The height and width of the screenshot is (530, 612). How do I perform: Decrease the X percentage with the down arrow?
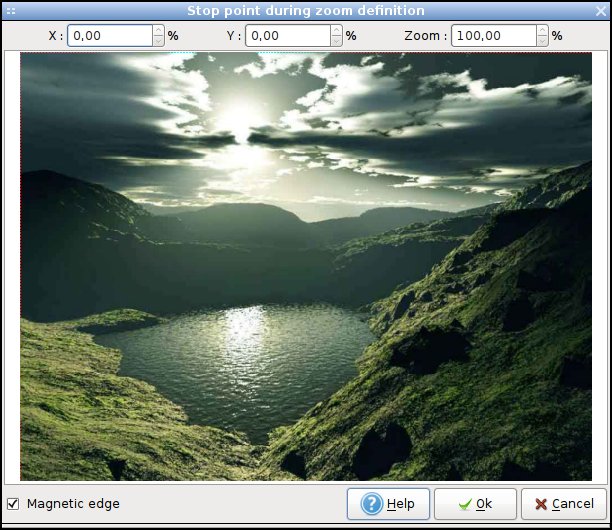[x=158, y=41]
